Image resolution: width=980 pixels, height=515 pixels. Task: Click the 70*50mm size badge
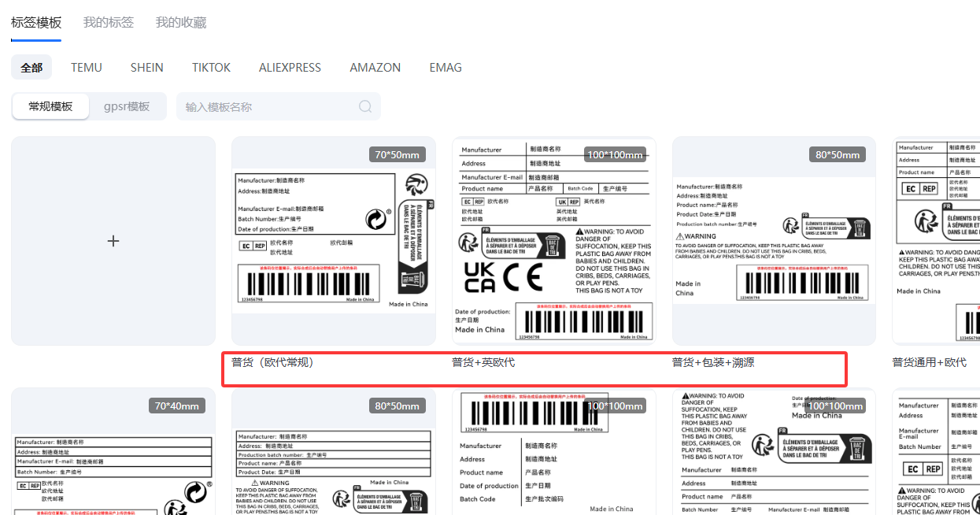(x=398, y=154)
